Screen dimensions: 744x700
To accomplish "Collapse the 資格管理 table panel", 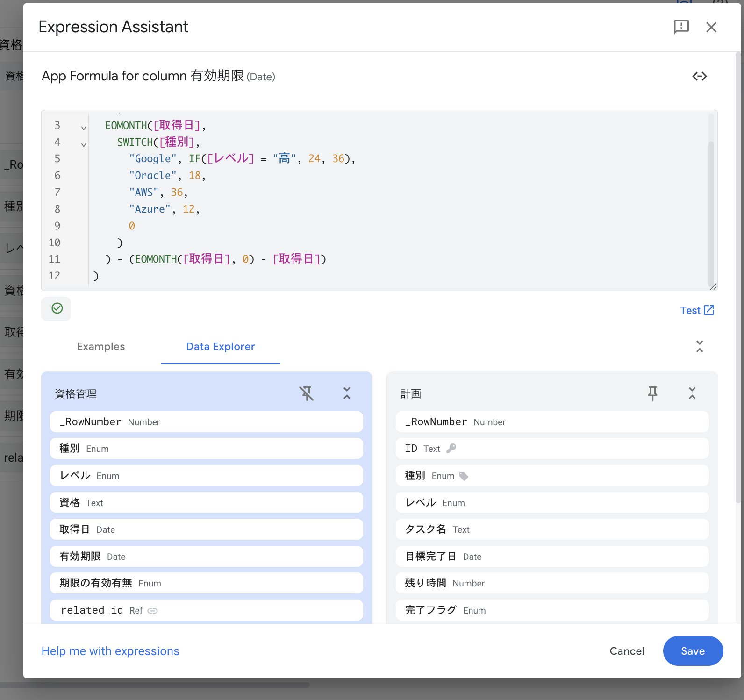I will click(346, 393).
